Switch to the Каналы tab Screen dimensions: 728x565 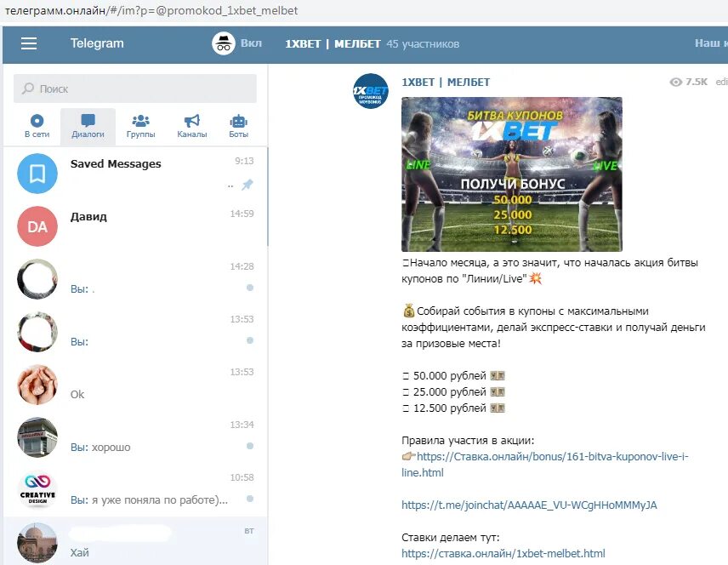click(x=191, y=127)
